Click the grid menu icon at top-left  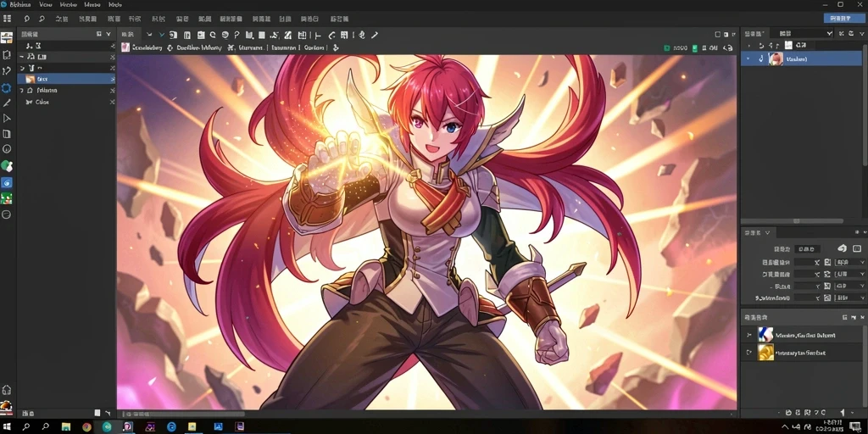[7, 19]
